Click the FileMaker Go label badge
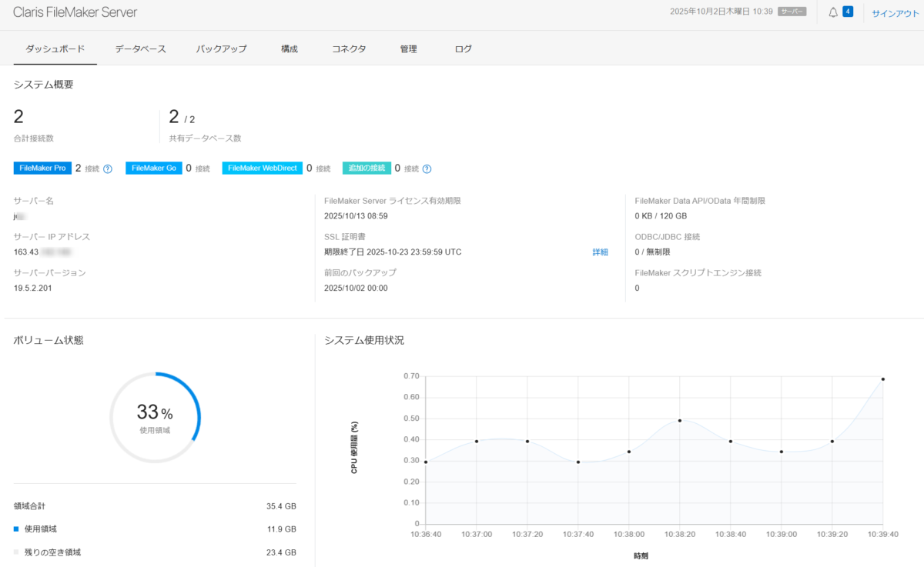This screenshot has height=567, width=924. click(154, 168)
